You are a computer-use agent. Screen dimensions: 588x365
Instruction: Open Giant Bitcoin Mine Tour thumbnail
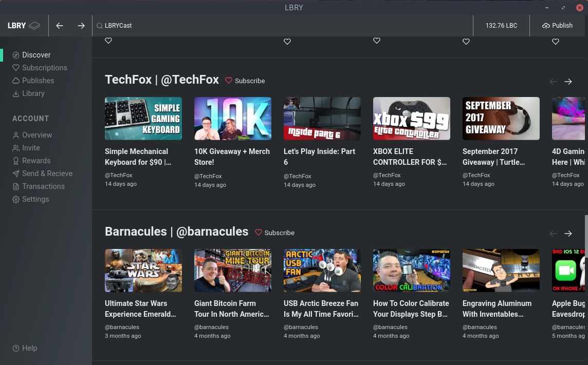tap(232, 271)
